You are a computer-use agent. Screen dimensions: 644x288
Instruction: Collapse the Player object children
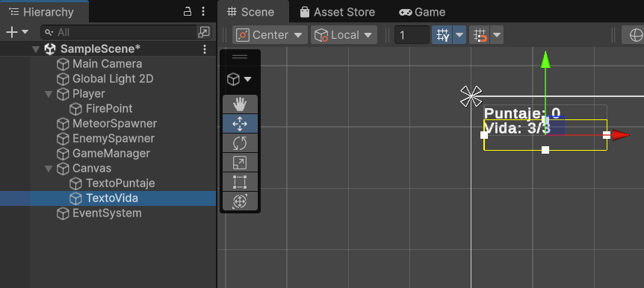tap(49, 94)
